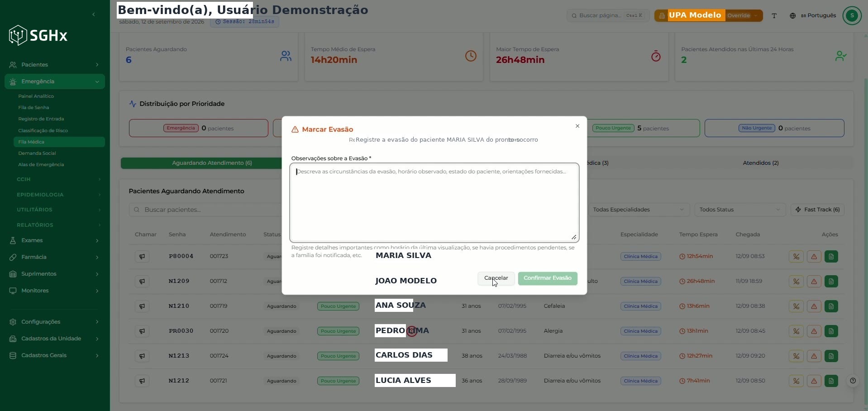Open Registro de Entrada in sidebar

41,119
